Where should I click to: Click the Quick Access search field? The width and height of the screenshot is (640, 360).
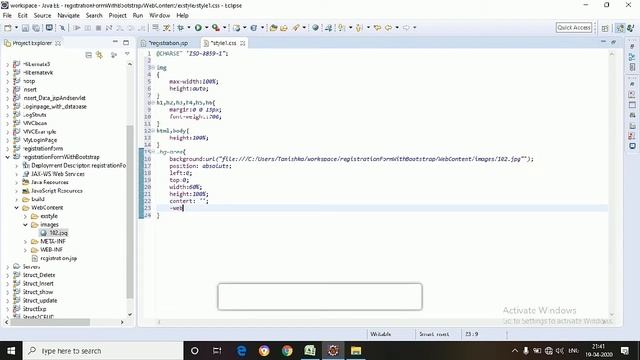(x=573, y=27)
